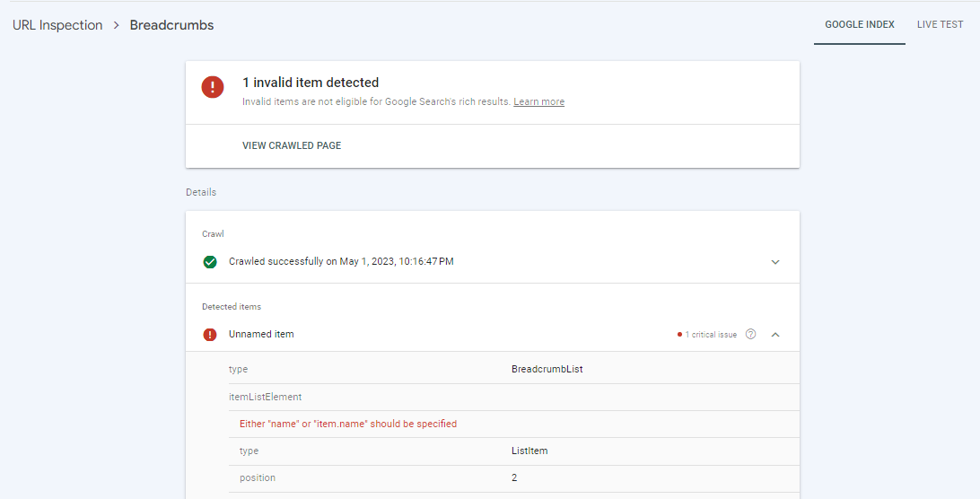Select the BreadcrumbList type row
The image size is (980, 499).
tap(513, 370)
